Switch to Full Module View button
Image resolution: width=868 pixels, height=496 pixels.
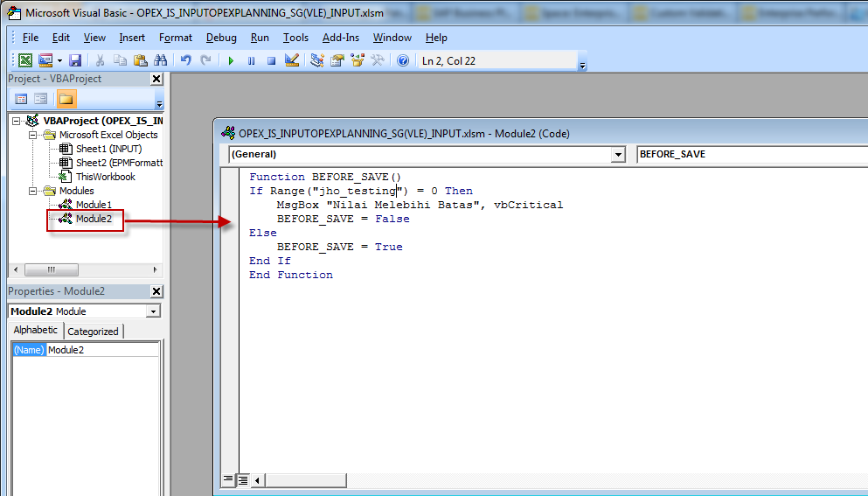coord(242,480)
